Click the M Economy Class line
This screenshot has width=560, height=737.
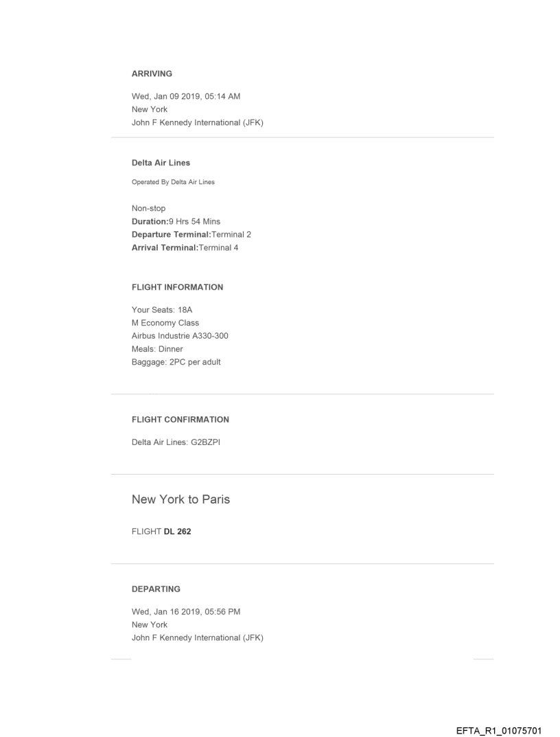165,323
